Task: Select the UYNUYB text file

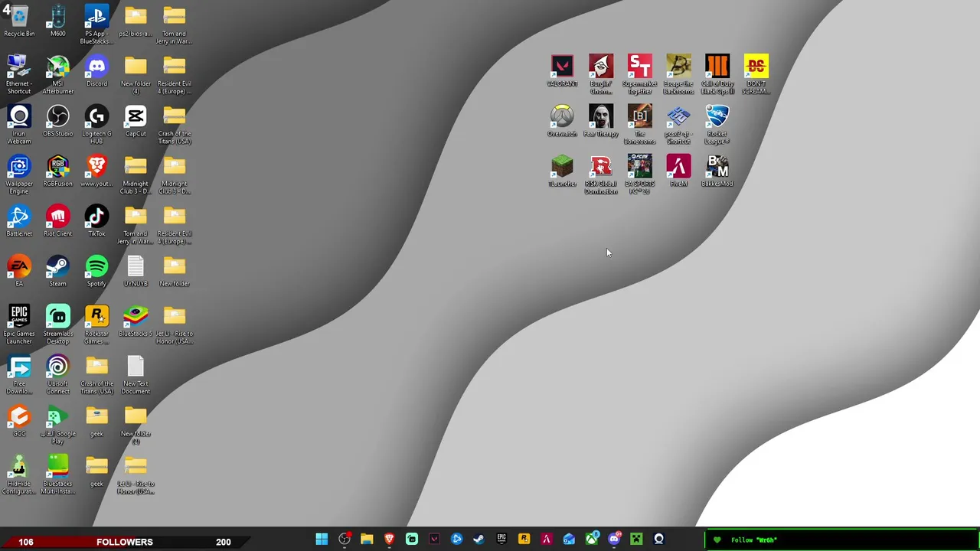Action: pos(136,271)
